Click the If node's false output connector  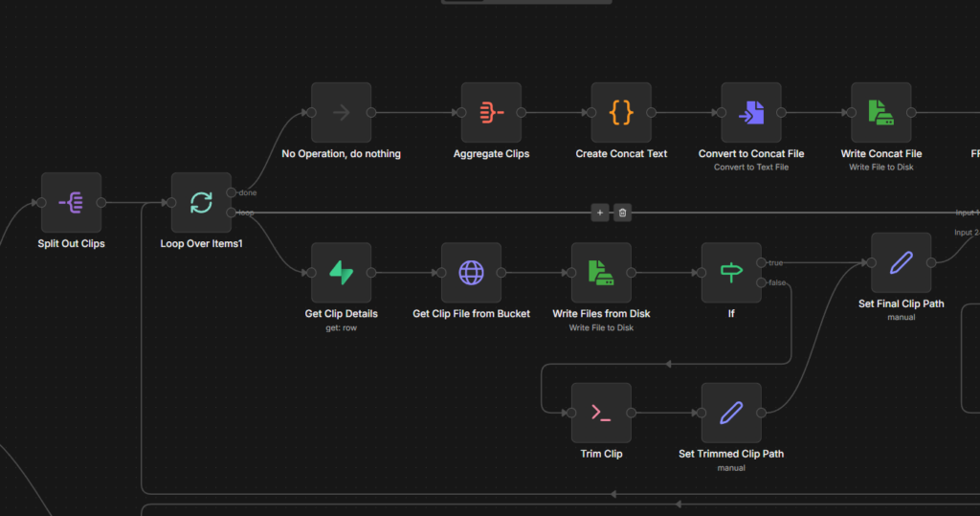pos(762,282)
